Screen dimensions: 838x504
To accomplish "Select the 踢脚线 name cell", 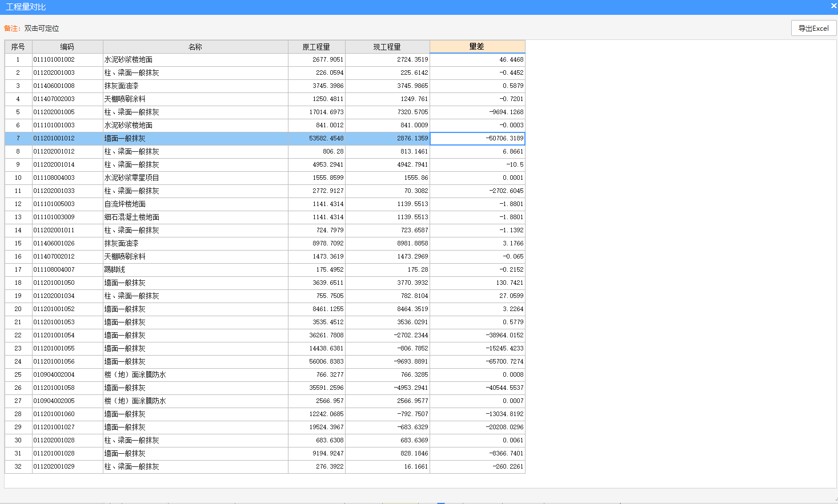I will [x=195, y=269].
